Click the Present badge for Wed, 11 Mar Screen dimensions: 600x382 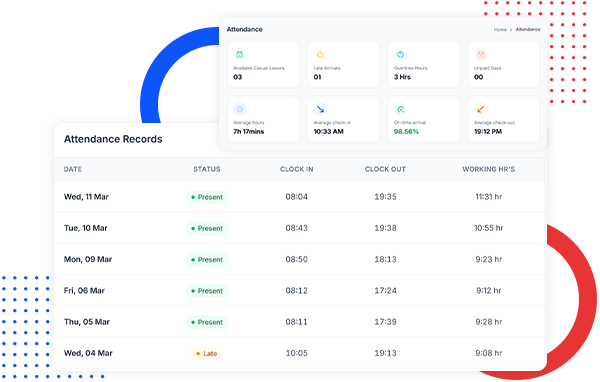[207, 197]
